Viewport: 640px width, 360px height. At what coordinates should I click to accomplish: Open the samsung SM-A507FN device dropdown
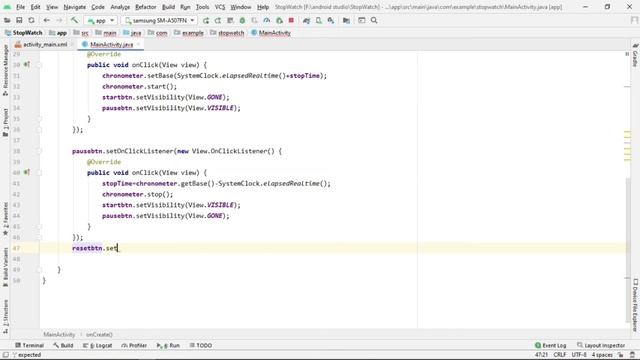160,20
